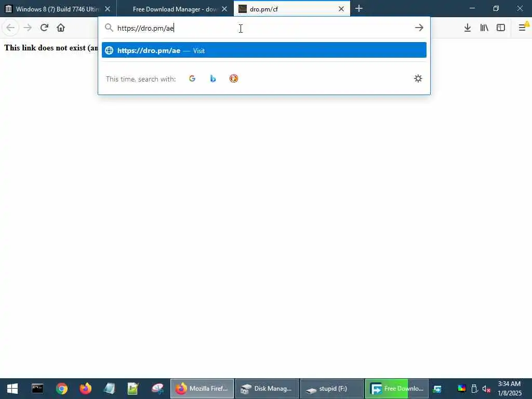
Task: Switch to Free Download Manager taskbar window
Action: click(397, 389)
